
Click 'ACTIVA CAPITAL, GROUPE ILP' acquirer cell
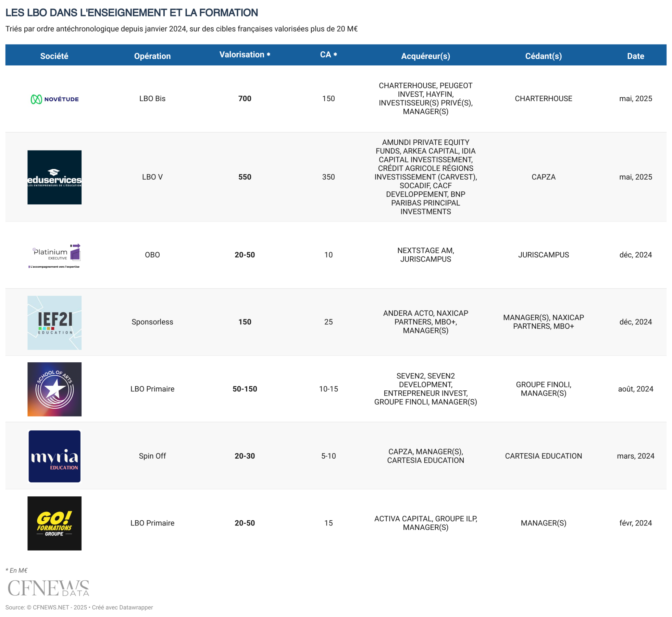(425, 523)
